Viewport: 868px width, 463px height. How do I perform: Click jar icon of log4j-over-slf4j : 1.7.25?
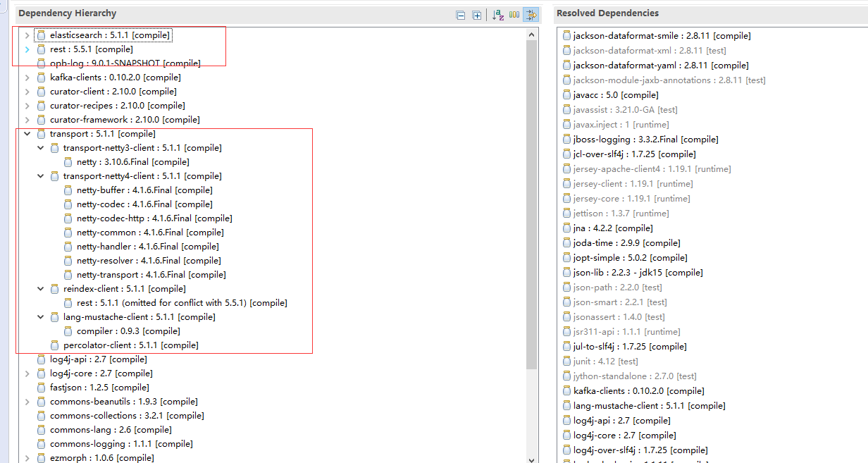pos(566,450)
